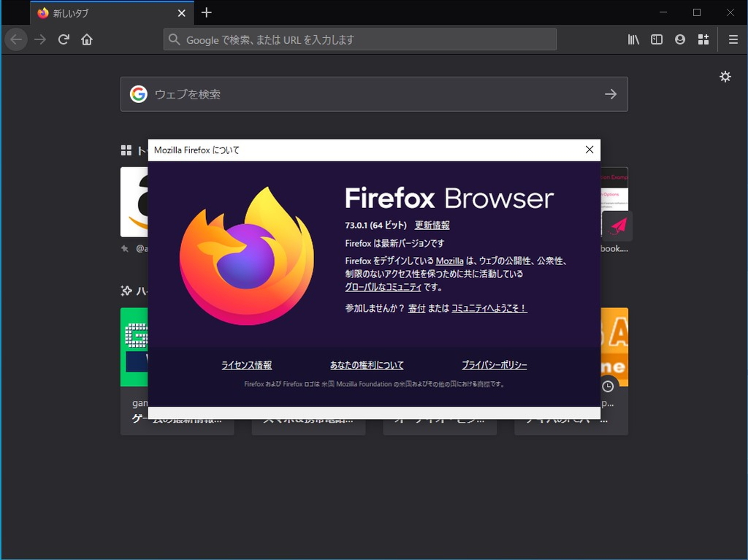The image size is (748, 560).
Task: Click the Google logo in the search box
Action: coord(139,93)
